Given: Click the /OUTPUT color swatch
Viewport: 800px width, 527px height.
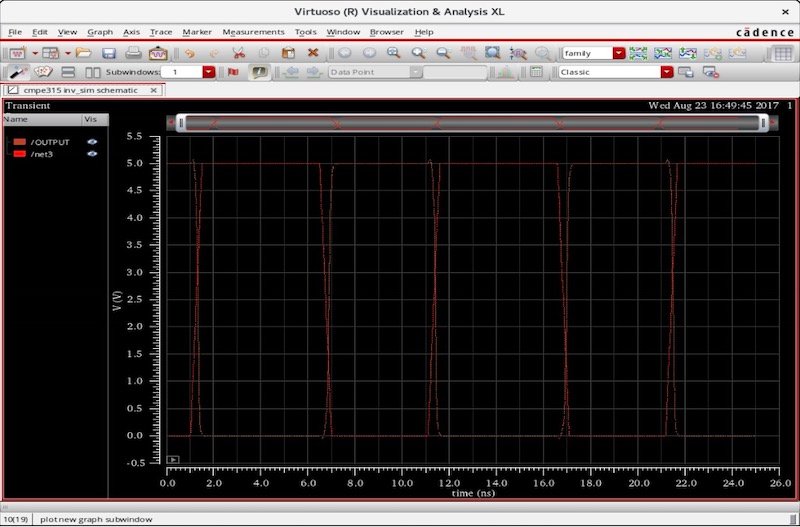Looking at the screenshot, I should pos(19,142).
